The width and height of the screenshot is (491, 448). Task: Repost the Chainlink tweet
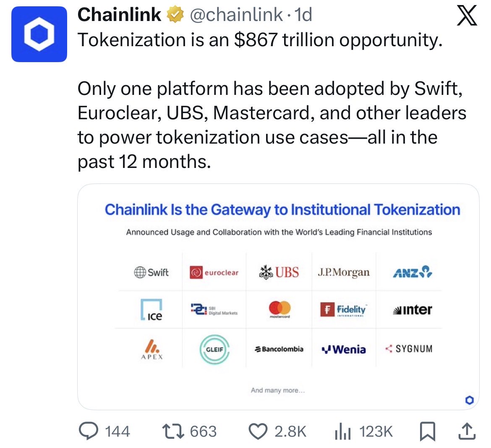tap(172, 431)
